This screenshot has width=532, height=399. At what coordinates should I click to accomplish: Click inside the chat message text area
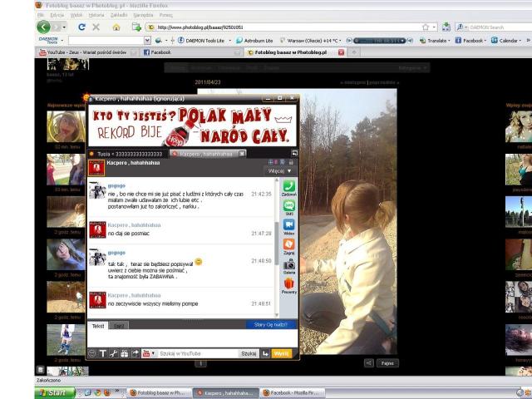click(x=192, y=338)
